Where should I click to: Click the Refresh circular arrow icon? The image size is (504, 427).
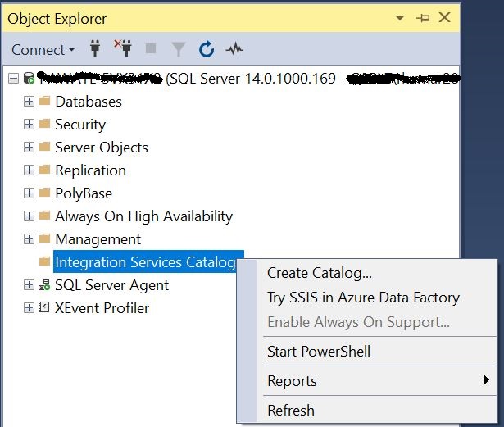[207, 49]
